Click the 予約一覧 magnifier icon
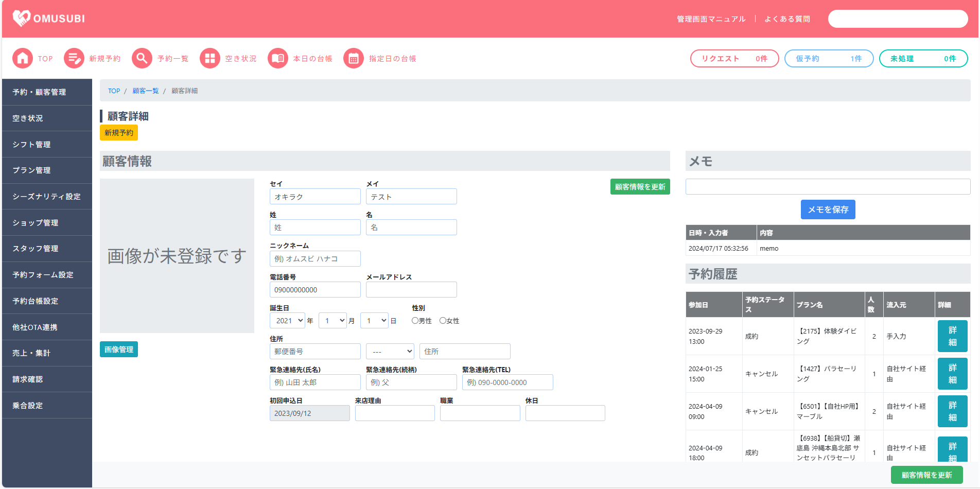The height and width of the screenshot is (489, 980). (x=142, y=59)
